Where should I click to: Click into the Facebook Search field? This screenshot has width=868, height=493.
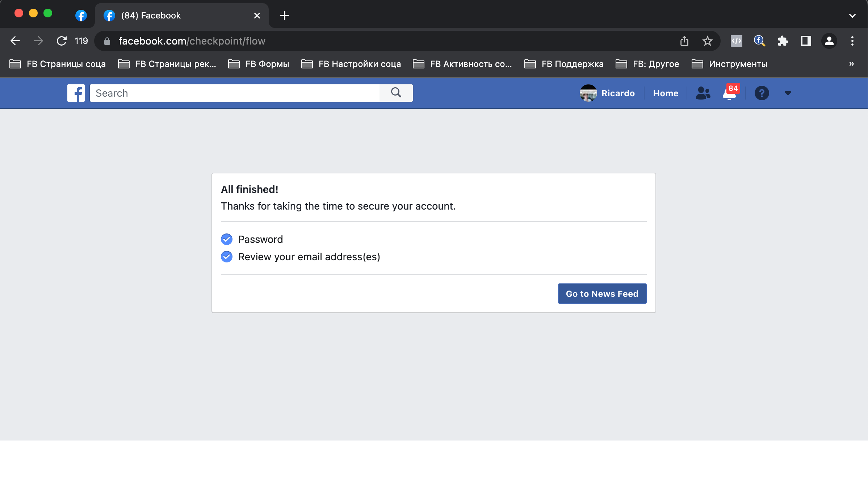click(235, 93)
